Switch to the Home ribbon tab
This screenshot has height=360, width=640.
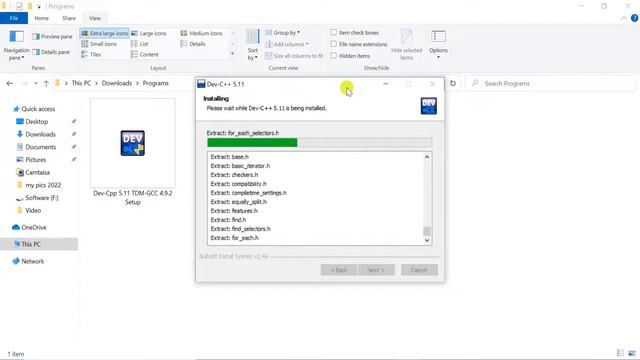(x=42, y=18)
